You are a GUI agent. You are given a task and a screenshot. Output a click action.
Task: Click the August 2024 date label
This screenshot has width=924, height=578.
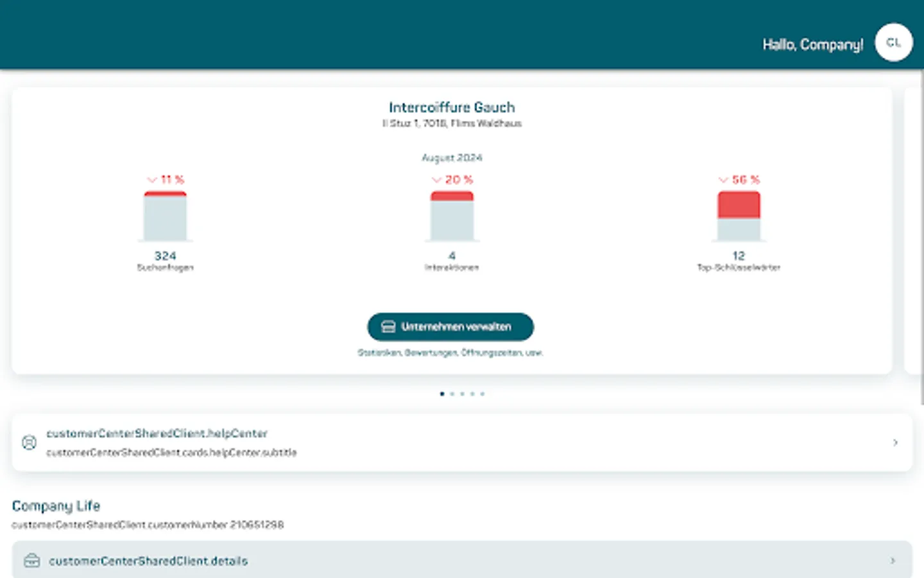(x=452, y=157)
